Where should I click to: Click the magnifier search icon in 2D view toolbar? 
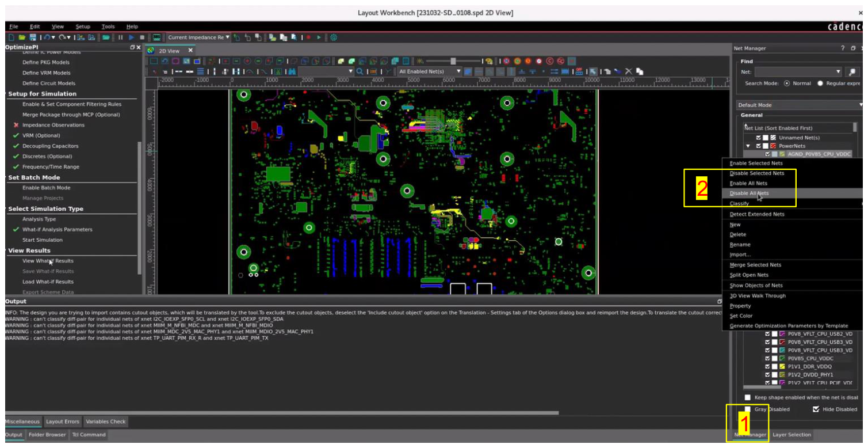[x=360, y=71]
